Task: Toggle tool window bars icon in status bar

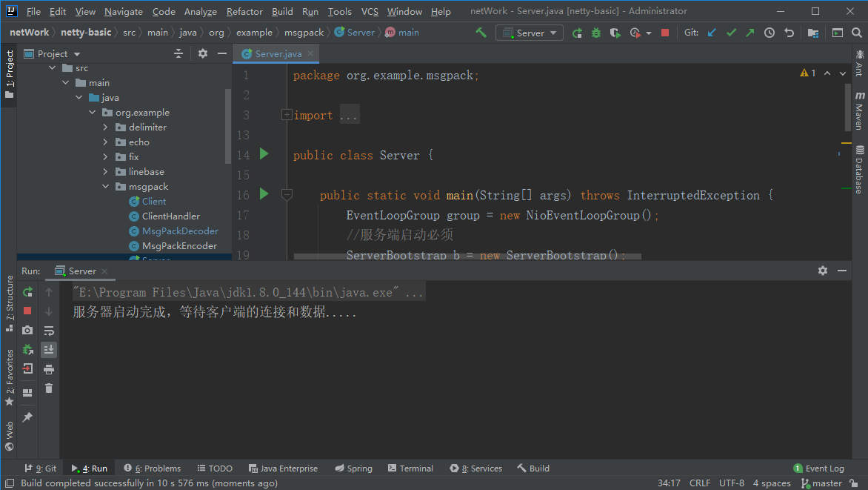Action: coord(10,483)
